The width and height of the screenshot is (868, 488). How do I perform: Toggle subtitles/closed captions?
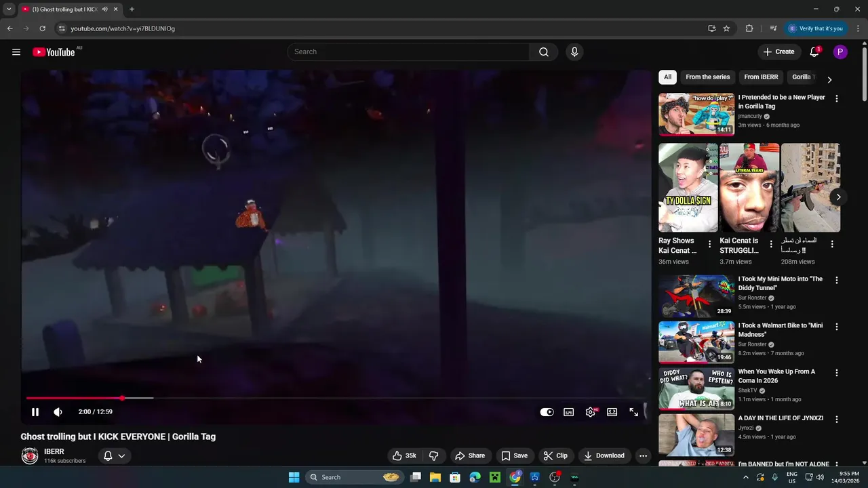click(569, 412)
